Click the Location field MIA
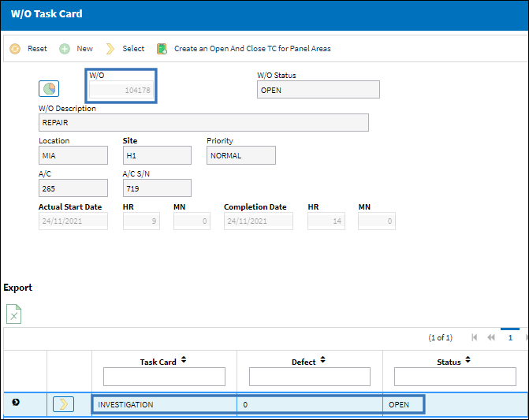Screen dimensions: 529x420 (x=73, y=155)
